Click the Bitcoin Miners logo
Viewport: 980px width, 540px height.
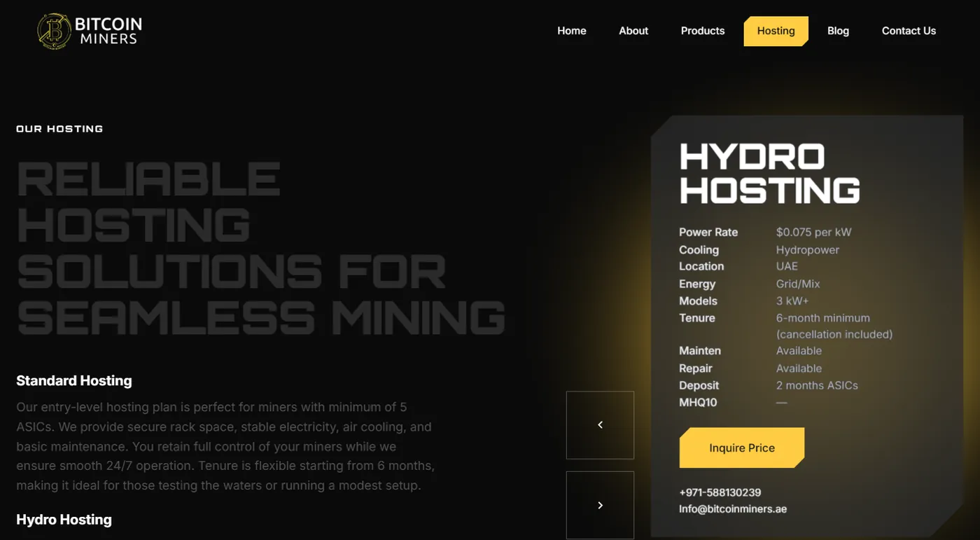[x=90, y=31]
